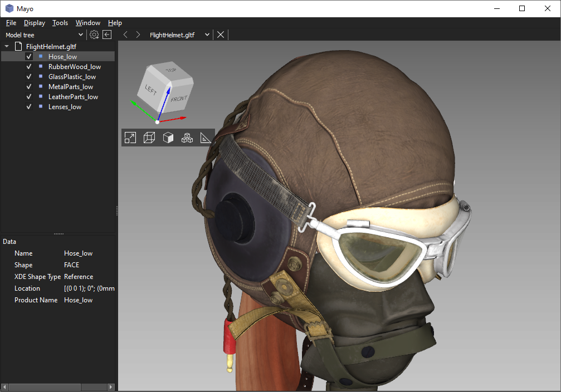Select the shaded cube display icon
The width and height of the screenshot is (561, 392).
point(168,138)
